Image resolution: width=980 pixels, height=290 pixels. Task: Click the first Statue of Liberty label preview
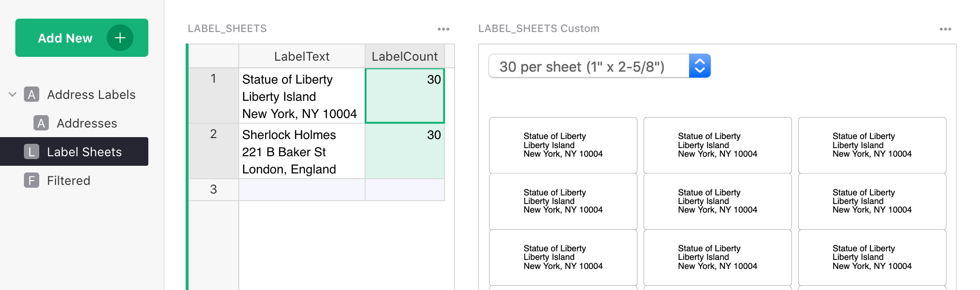coord(563,145)
